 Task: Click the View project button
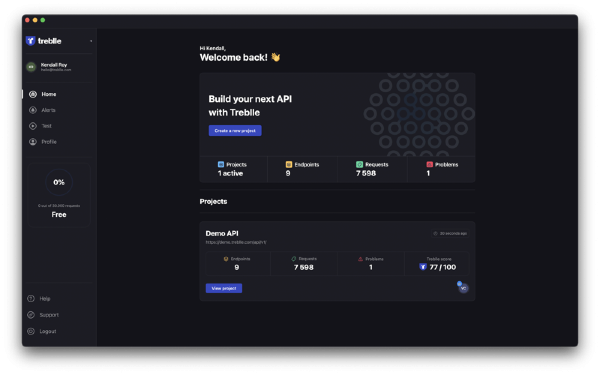click(x=224, y=288)
